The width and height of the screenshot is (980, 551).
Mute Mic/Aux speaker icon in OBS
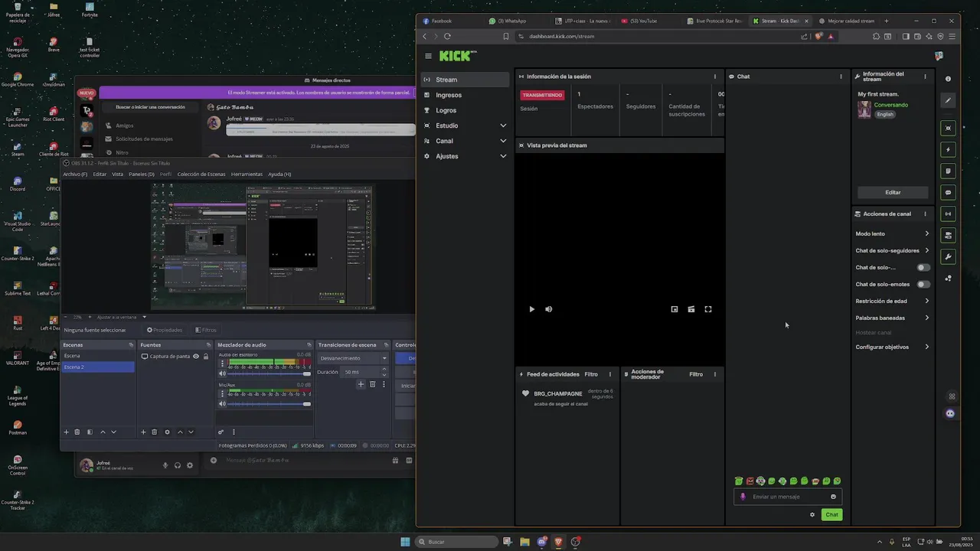pyautogui.click(x=223, y=403)
